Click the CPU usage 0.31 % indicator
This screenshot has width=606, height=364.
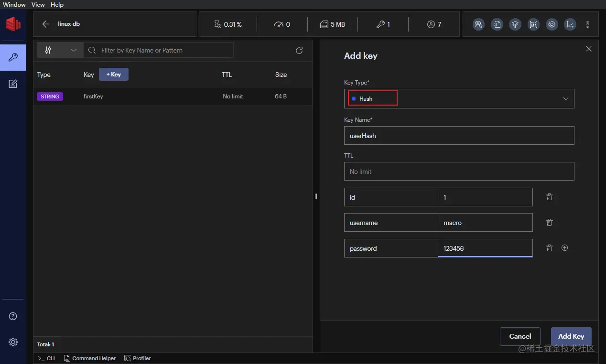click(x=227, y=24)
